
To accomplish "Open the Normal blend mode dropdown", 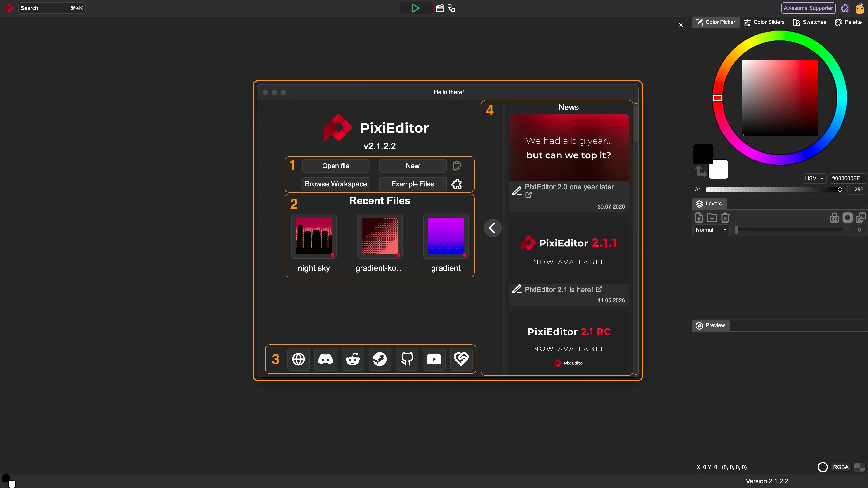I will click(x=711, y=230).
